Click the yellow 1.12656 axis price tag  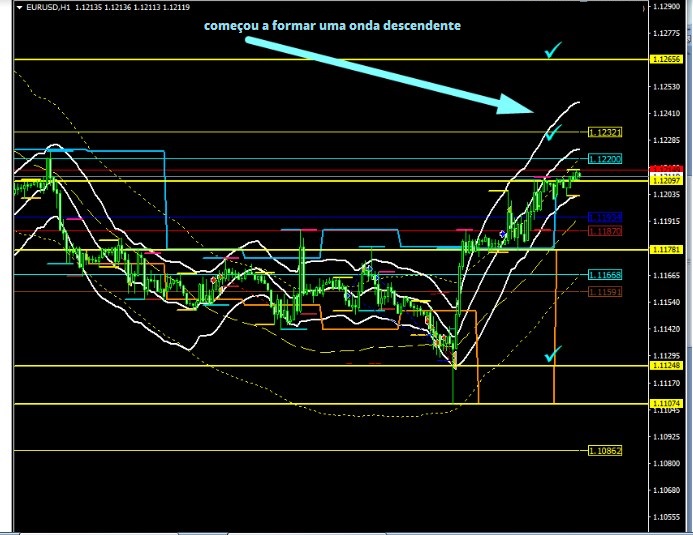(665, 60)
